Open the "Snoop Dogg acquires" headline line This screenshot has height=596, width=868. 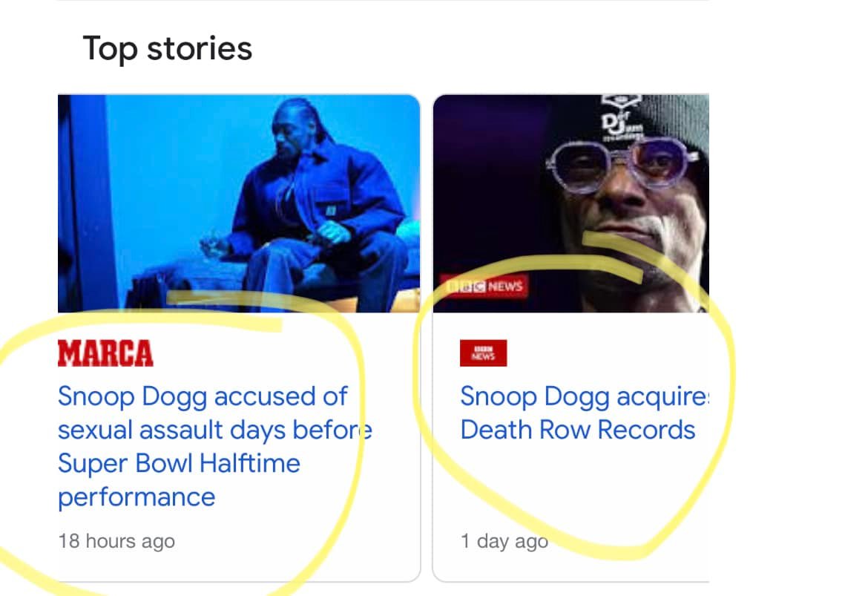pyautogui.click(x=584, y=396)
